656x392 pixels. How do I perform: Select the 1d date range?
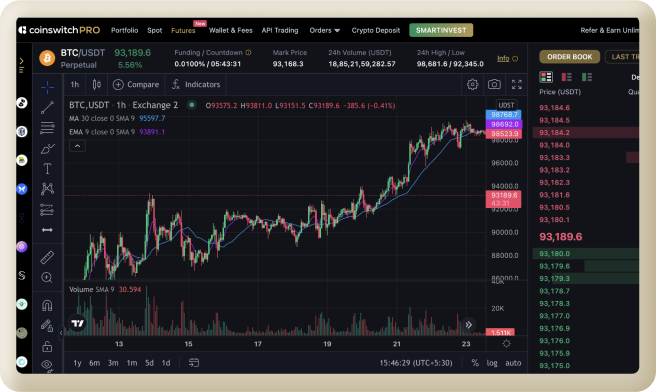point(166,363)
